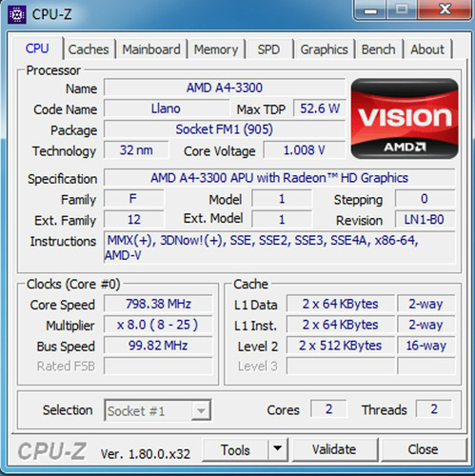The image size is (475, 476).
Task: Click the 99.82 MHz bus speed value
Action: click(158, 346)
